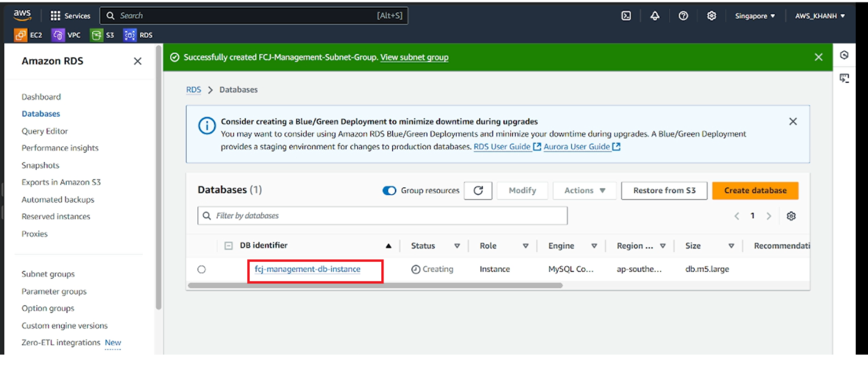The image size is (868, 365).
Task: Sort by the Engine column
Action: pos(594,246)
